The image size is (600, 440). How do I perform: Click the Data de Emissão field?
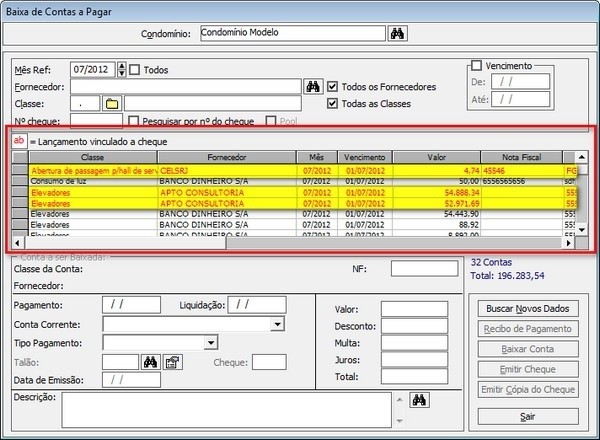coord(131,380)
